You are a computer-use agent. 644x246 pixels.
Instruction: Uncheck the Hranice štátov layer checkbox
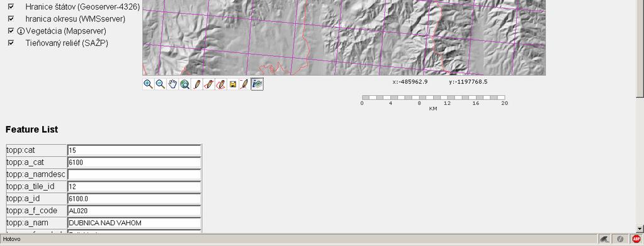click(11, 6)
